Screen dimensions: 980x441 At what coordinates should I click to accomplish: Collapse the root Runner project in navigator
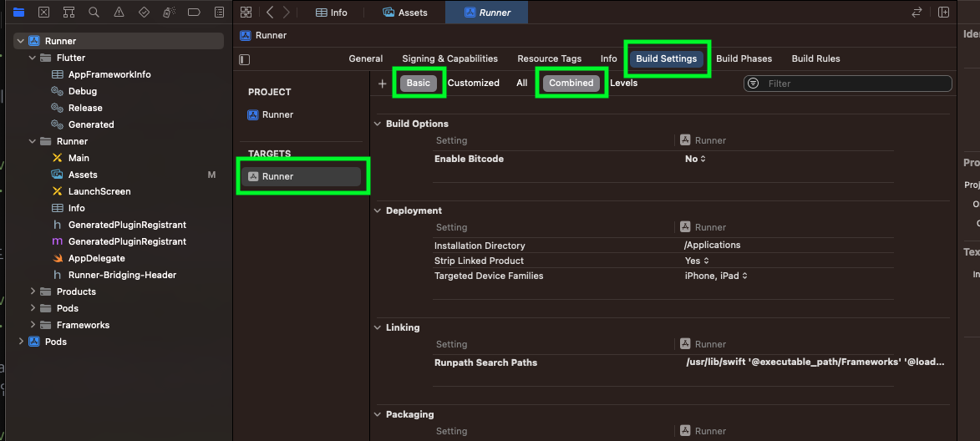(x=21, y=41)
